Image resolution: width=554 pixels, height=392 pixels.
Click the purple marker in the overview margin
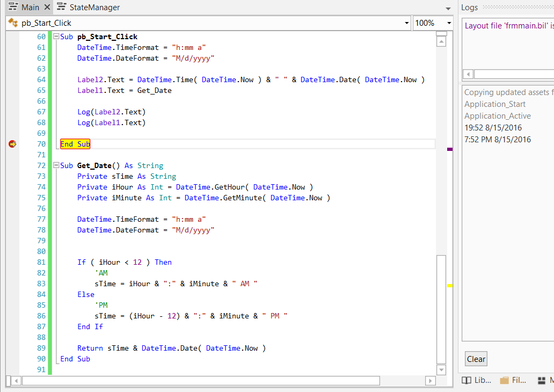click(450, 149)
